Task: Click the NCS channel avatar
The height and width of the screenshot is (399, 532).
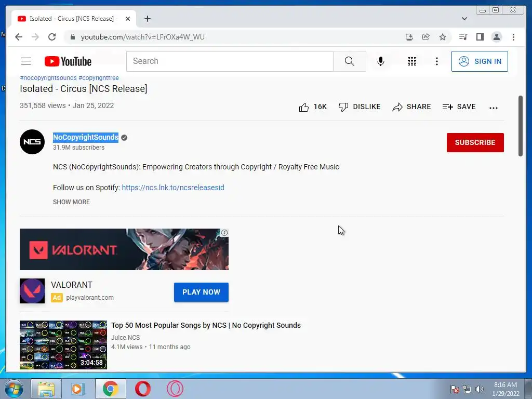Action: (x=32, y=142)
